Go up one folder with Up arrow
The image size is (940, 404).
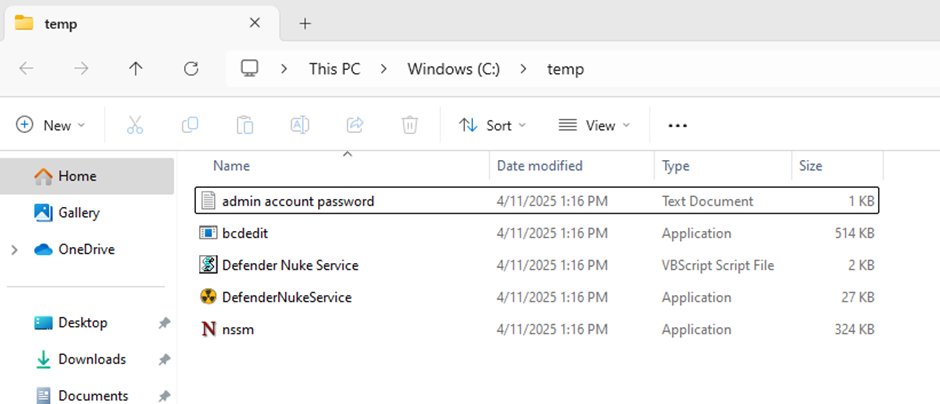[x=136, y=69]
